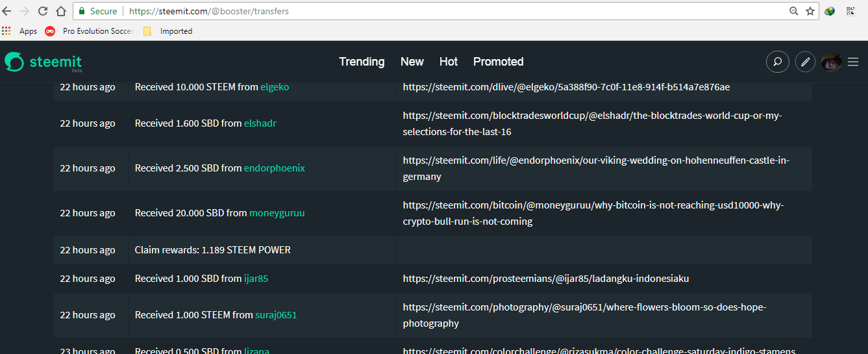Click 'Claim rewards: 1.189 STEEM POWER' text
868x354 pixels.
[213, 250]
